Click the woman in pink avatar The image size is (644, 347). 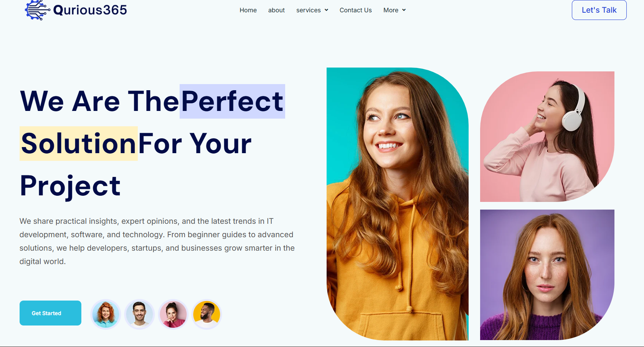(173, 314)
